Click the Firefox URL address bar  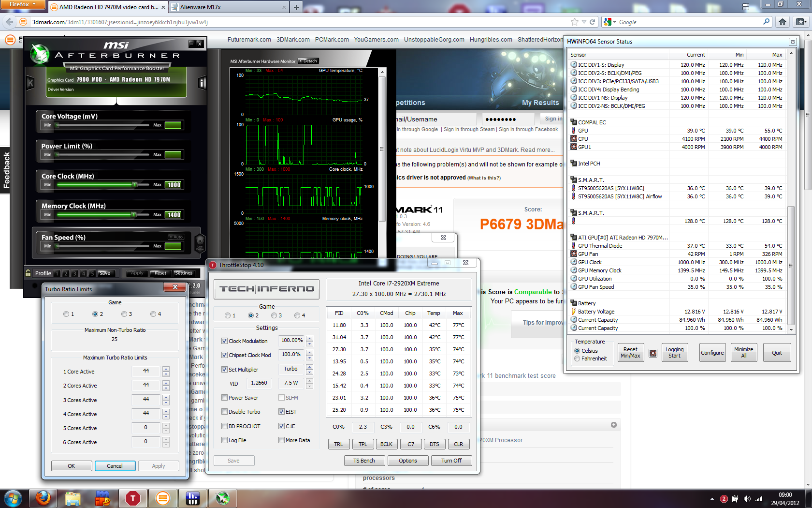coord(300,22)
